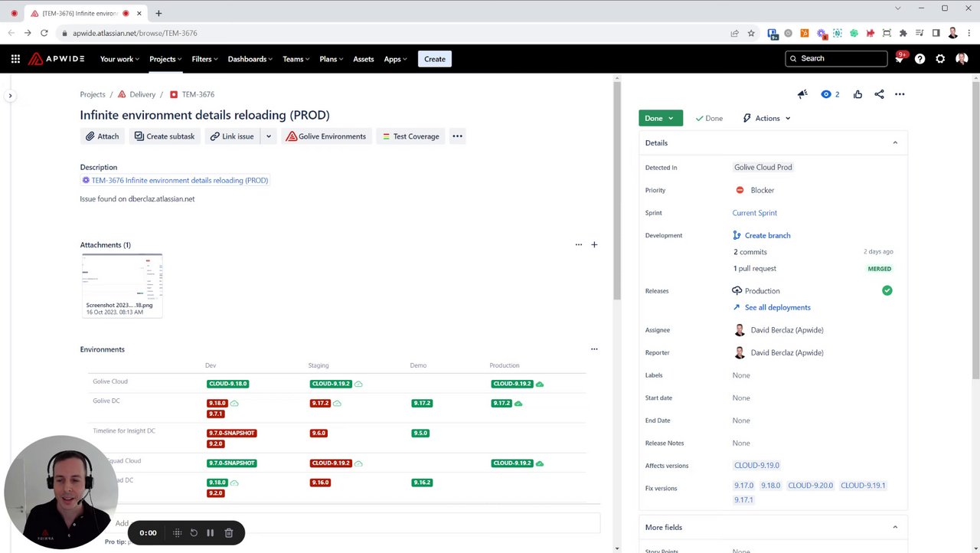Collapse the More fields panel
The width and height of the screenshot is (980, 553).
(x=895, y=527)
